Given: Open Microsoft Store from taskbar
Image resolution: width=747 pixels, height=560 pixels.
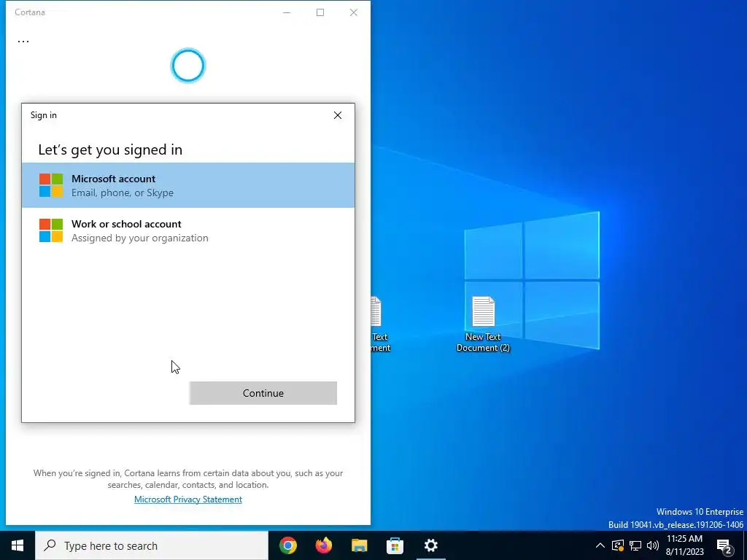Looking at the screenshot, I should point(395,545).
